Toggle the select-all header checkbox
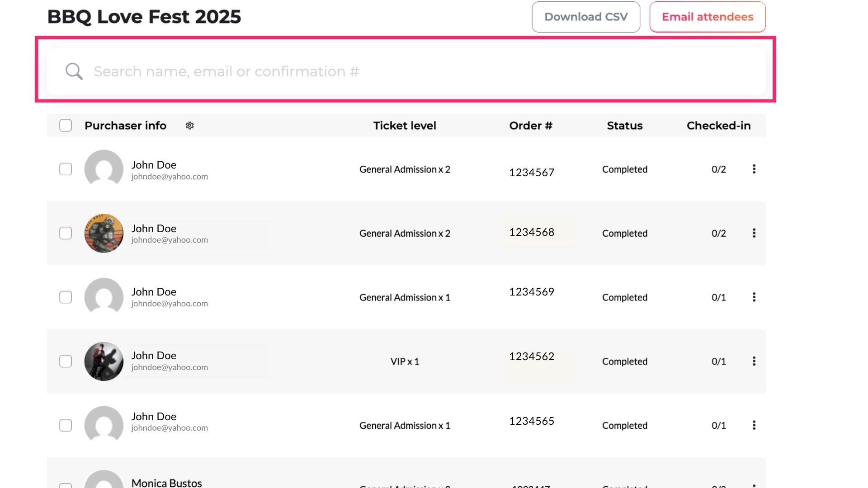The height and width of the screenshot is (488, 868). coord(66,125)
